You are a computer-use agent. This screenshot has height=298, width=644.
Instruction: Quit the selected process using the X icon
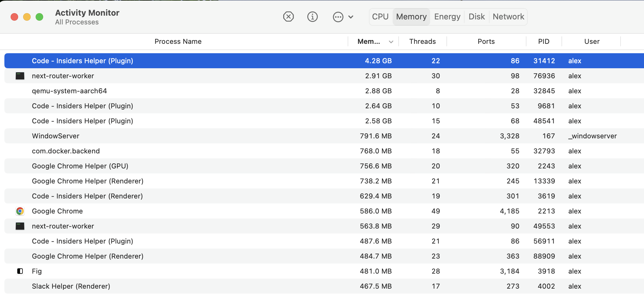[288, 17]
